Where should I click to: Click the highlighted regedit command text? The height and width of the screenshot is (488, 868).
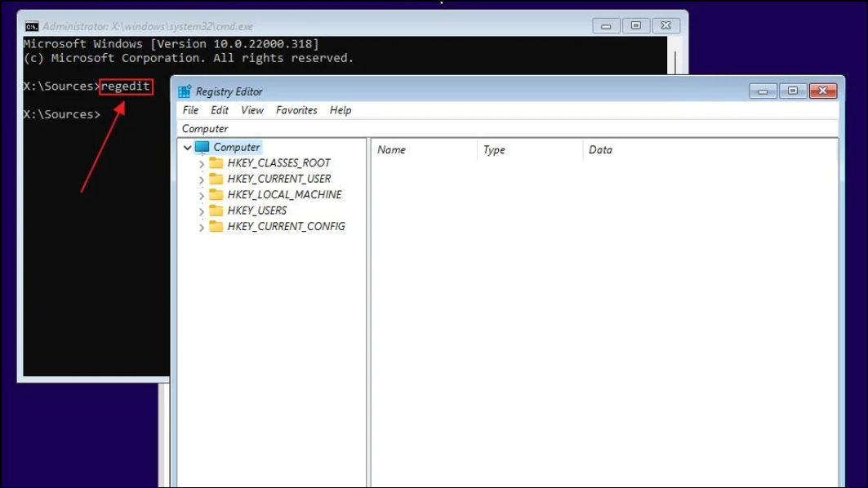coord(127,86)
